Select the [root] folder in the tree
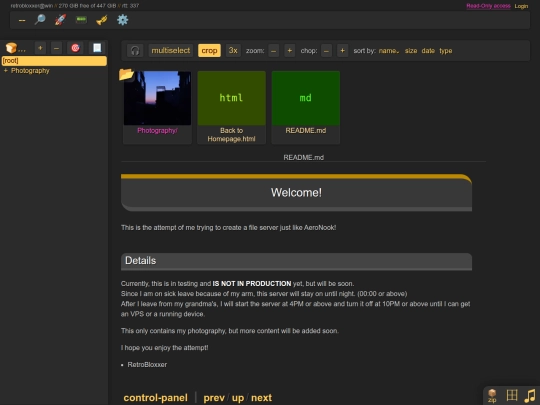Image resolution: width=540 pixels, height=405 pixels. click(x=54, y=61)
